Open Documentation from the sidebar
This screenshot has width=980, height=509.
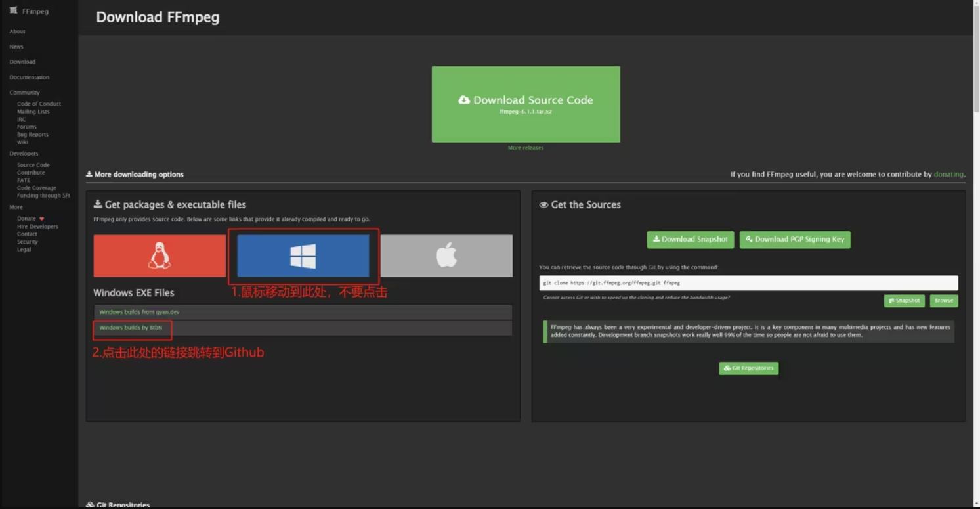[x=30, y=77]
